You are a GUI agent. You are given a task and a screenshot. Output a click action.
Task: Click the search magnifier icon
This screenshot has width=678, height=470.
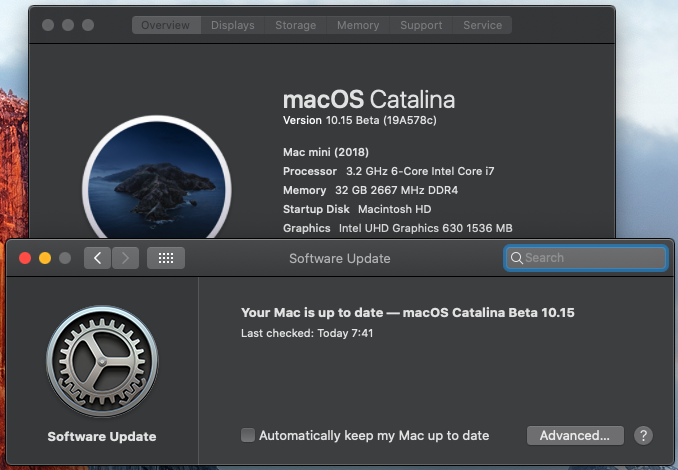point(516,258)
